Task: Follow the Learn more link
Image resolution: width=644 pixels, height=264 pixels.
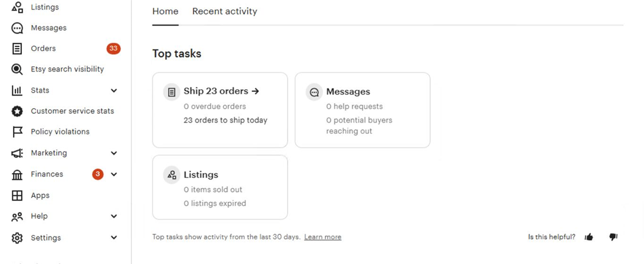Action: [x=323, y=237]
